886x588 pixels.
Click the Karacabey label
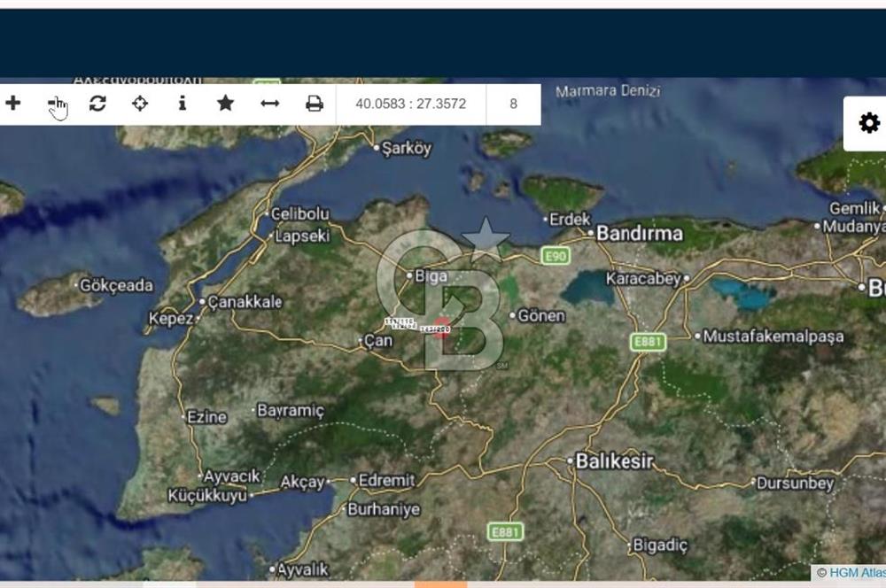pyautogui.click(x=643, y=278)
